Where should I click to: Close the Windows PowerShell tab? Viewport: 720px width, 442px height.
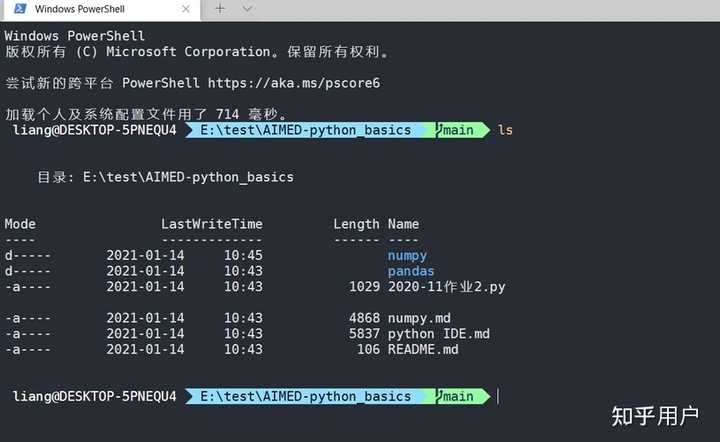pos(186,9)
